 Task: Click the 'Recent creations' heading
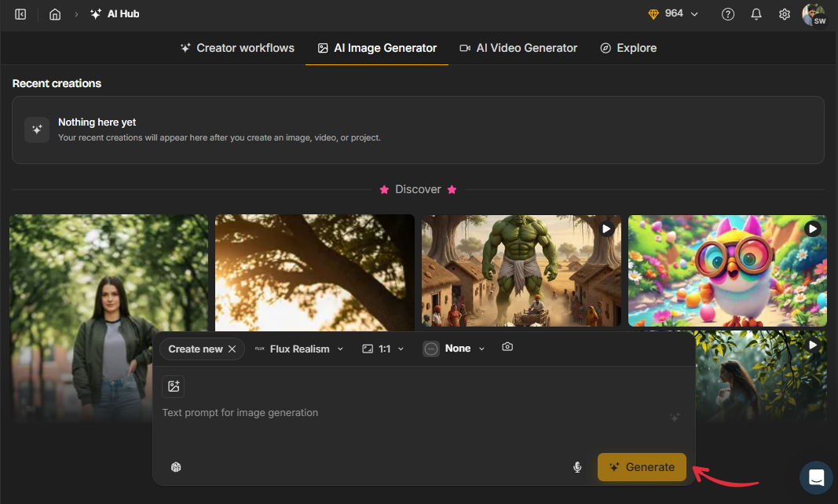(57, 83)
